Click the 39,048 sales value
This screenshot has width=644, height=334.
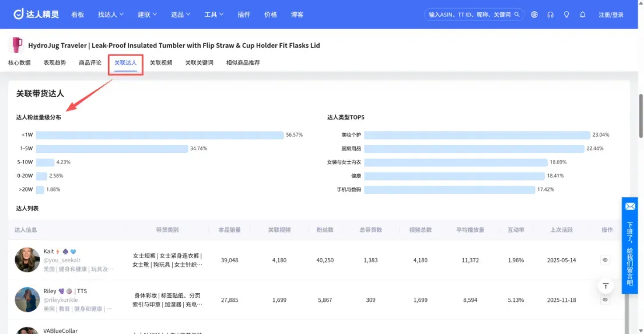click(230, 260)
